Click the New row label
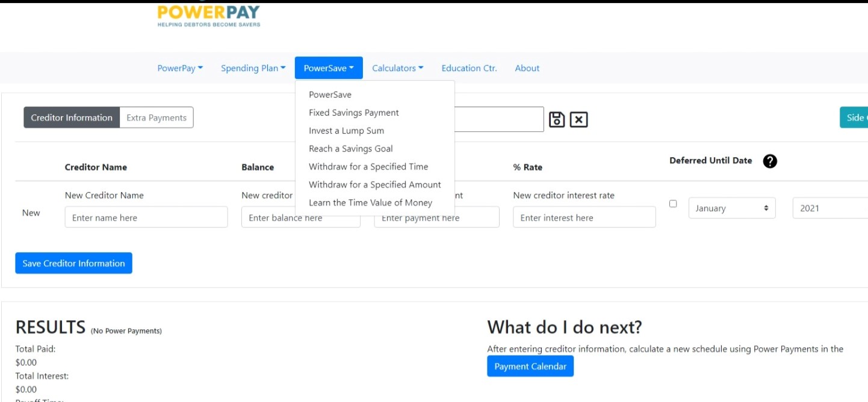Screen dimensions: 868x402 (x=31, y=213)
